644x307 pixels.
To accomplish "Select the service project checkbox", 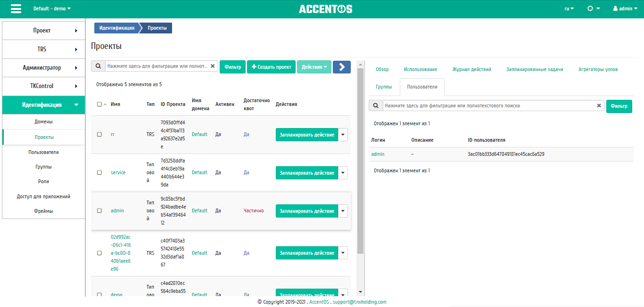I will [x=99, y=172].
